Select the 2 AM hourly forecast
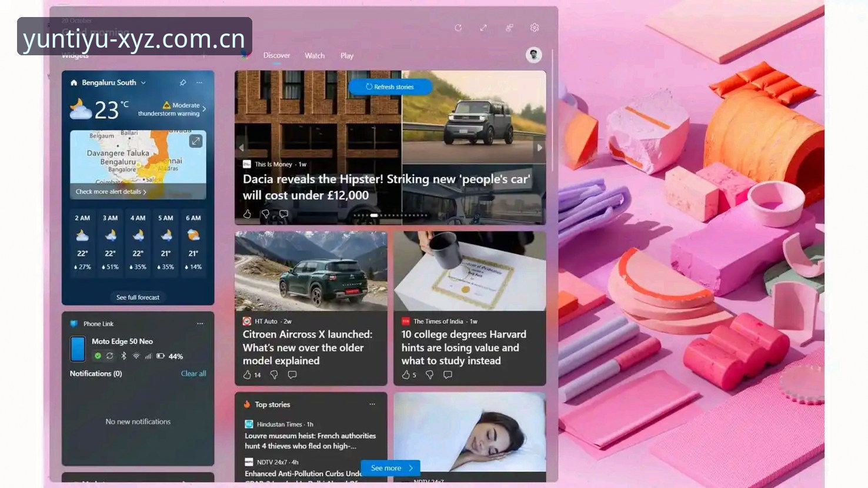 click(82, 243)
